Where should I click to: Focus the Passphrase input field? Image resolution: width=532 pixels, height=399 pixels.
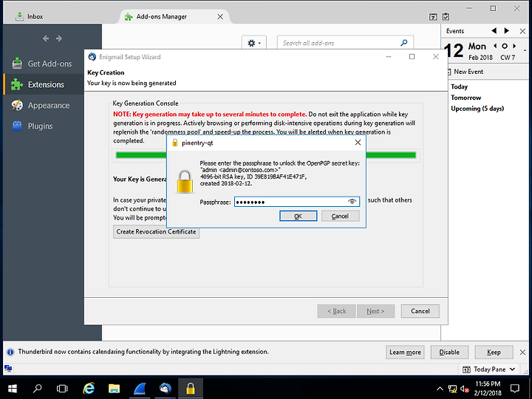(296, 202)
